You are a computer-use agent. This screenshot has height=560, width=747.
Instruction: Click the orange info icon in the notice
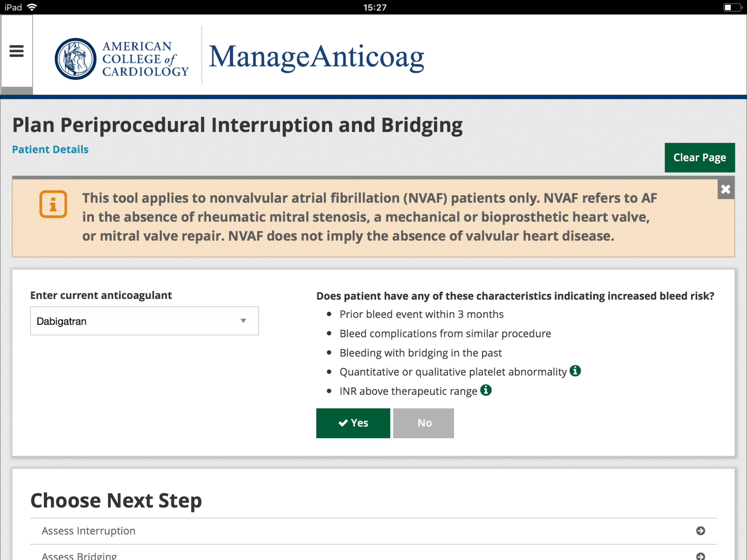pyautogui.click(x=53, y=204)
